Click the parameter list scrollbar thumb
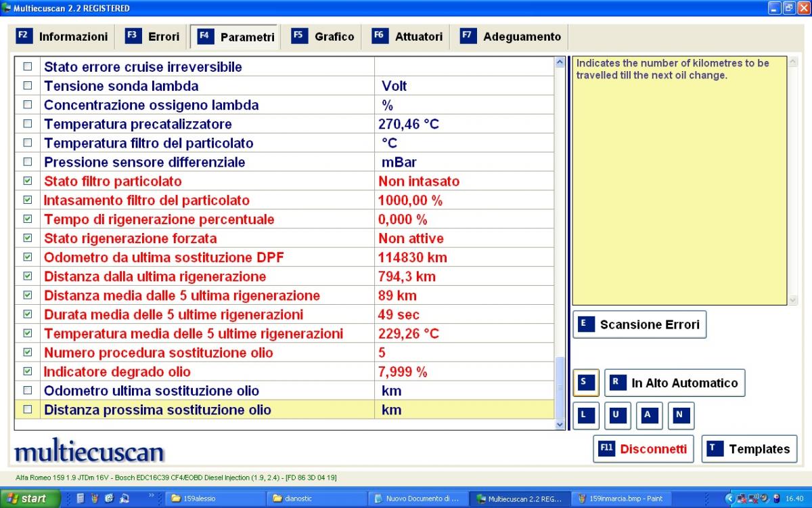 [560, 388]
